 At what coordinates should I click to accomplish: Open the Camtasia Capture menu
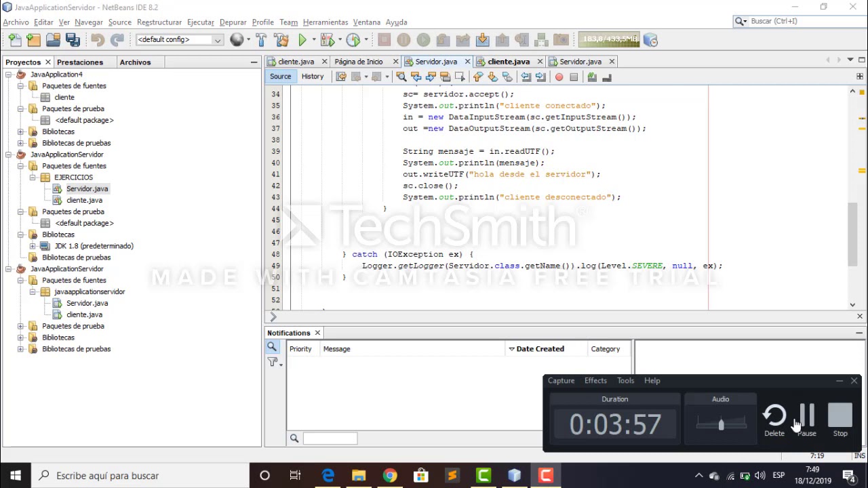point(561,381)
